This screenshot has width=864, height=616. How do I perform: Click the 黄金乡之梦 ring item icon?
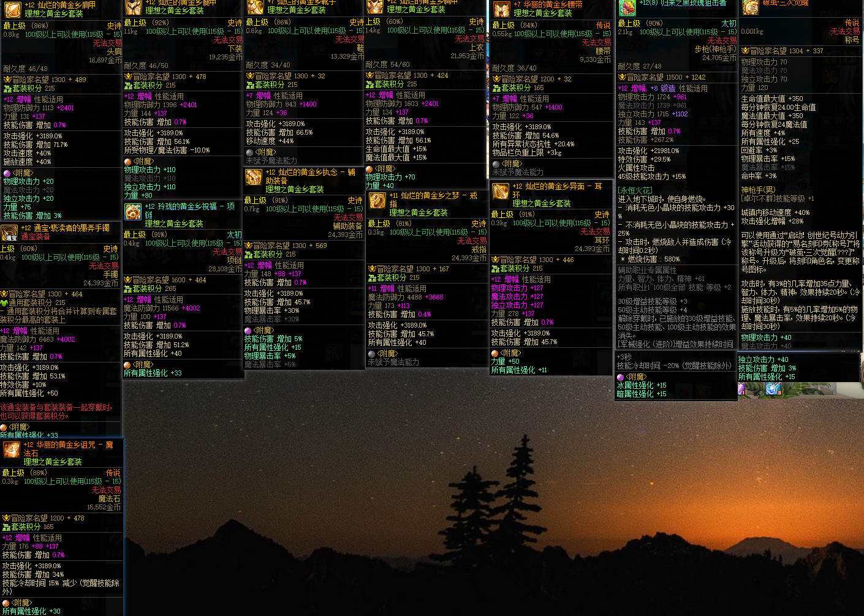point(377,200)
